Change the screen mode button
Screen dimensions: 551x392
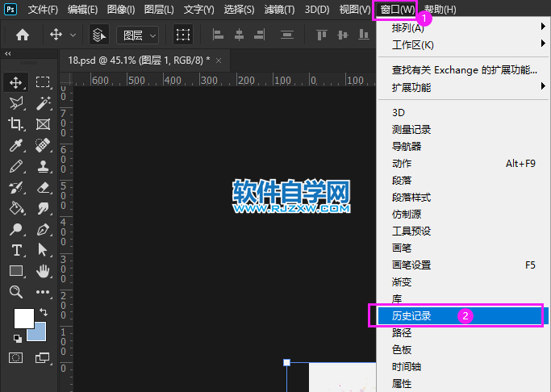[43, 357]
